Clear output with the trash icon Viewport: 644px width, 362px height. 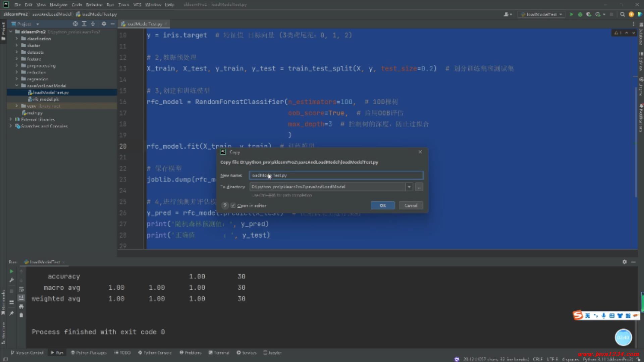click(x=21, y=315)
